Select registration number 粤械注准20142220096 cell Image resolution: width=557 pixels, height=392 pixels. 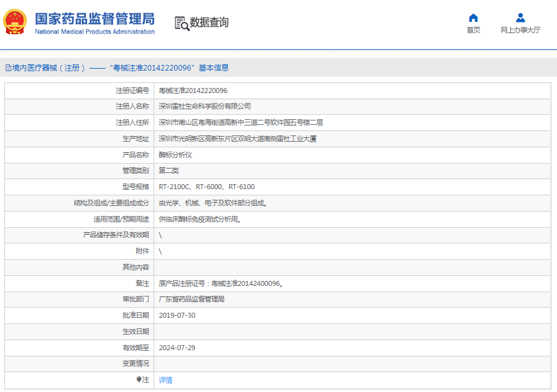[x=193, y=91]
